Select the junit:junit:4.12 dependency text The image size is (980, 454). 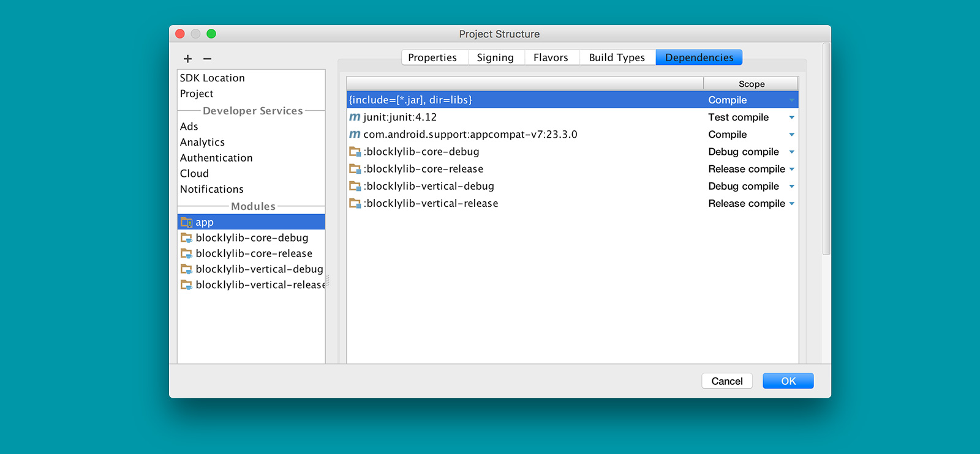tap(400, 117)
